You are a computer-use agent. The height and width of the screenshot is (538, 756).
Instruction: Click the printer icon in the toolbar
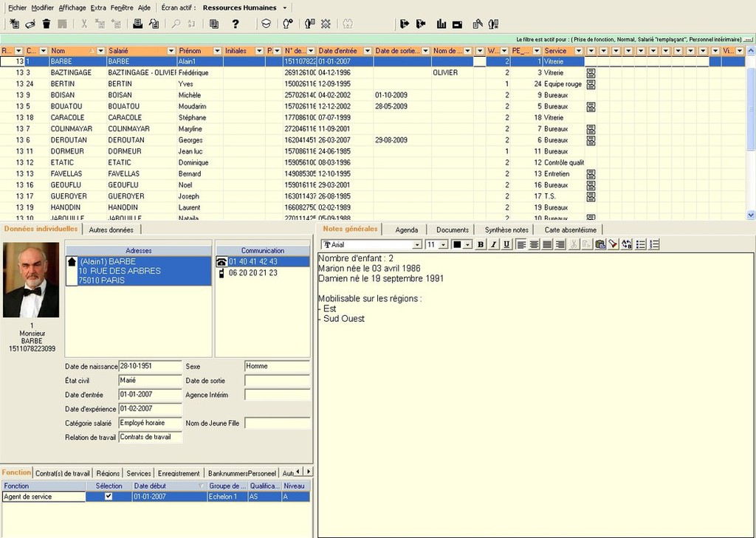coord(137,24)
